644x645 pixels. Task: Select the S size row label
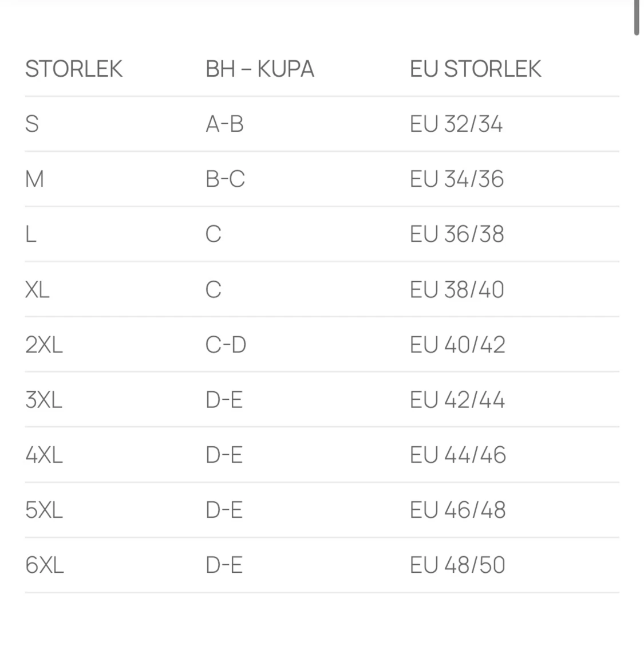tap(32, 124)
